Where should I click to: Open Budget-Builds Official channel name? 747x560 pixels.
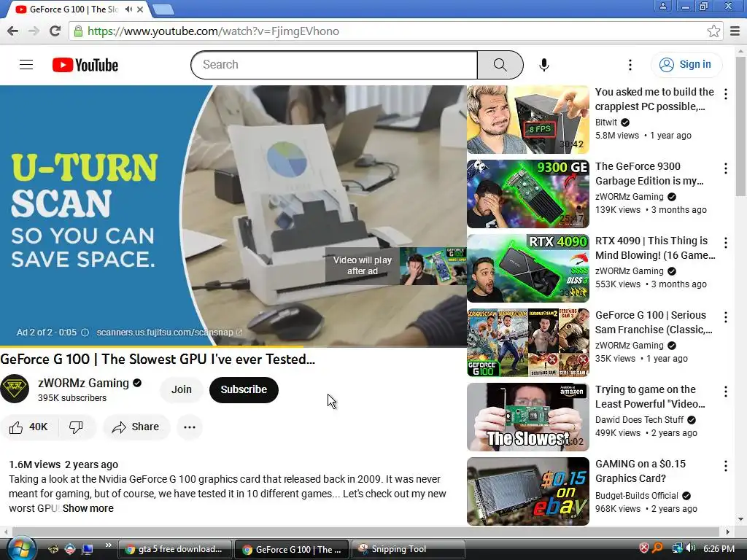click(636, 496)
